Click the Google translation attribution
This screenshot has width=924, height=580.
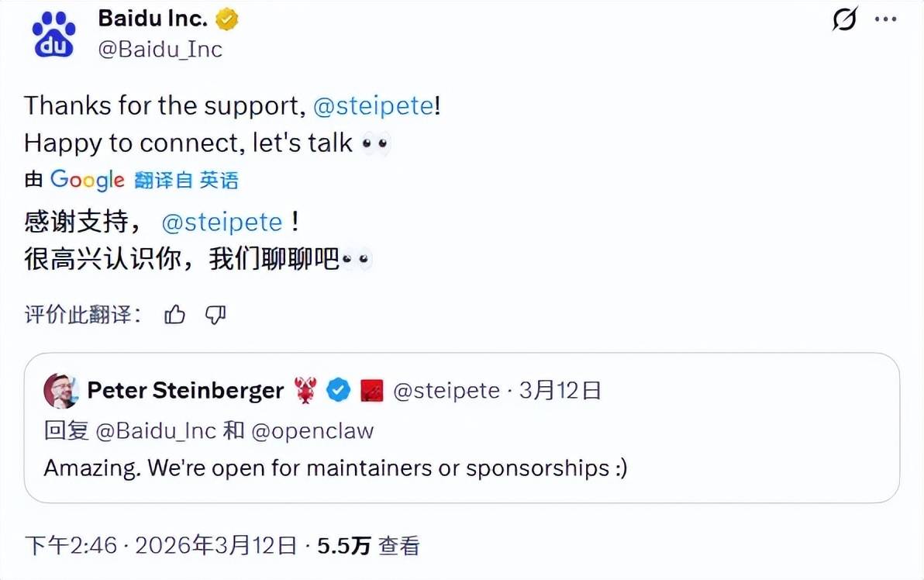click(x=87, y=180)
